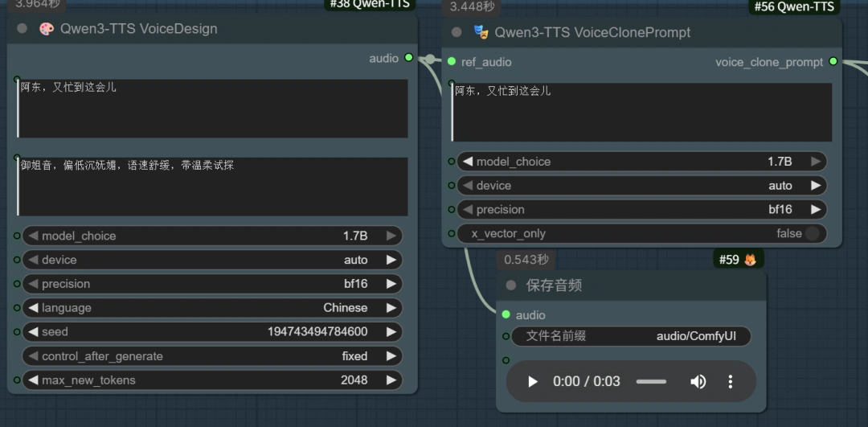The height and width of the screenshot is (427, 868).
Task: Previous value arrow for VoiceDesign precision
Action: tap(33, 284)
